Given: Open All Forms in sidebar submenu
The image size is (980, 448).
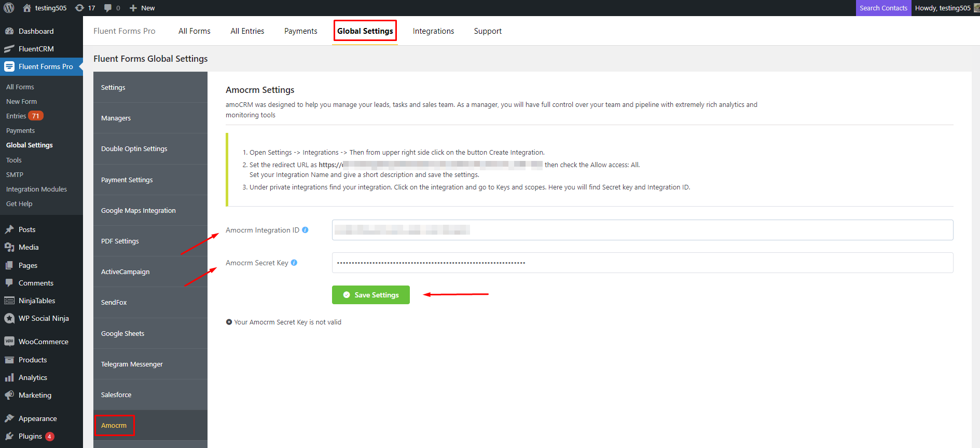Looking at the screenshot, I should click(20, 87).
